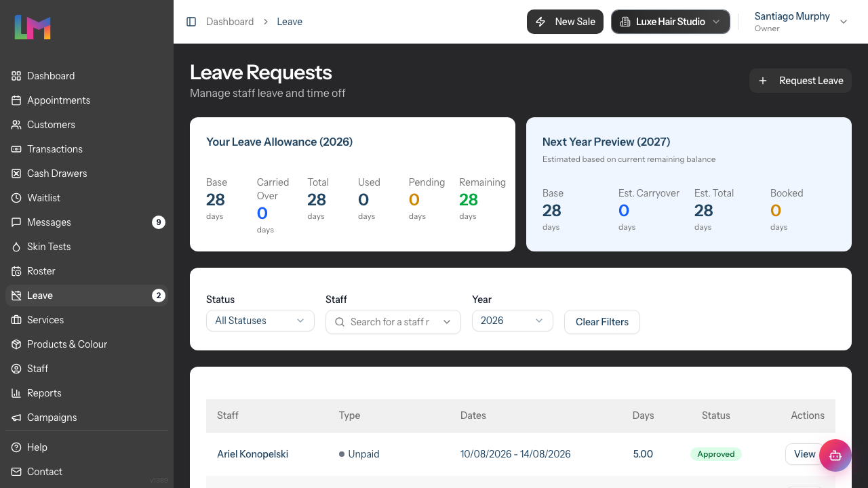Open the All Statuses dropdown
Viewport: 868px width, 488px height.
pos(260,321)
